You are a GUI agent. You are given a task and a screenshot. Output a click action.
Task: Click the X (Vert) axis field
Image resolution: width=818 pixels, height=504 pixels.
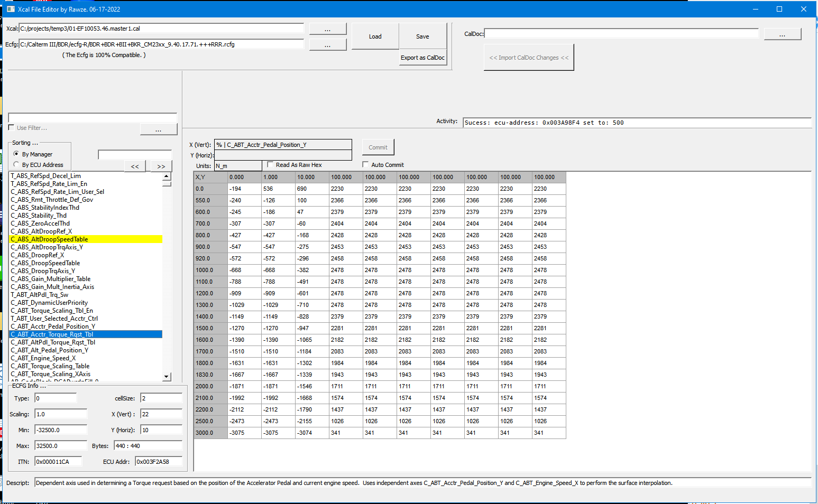(x=283, y=145)
